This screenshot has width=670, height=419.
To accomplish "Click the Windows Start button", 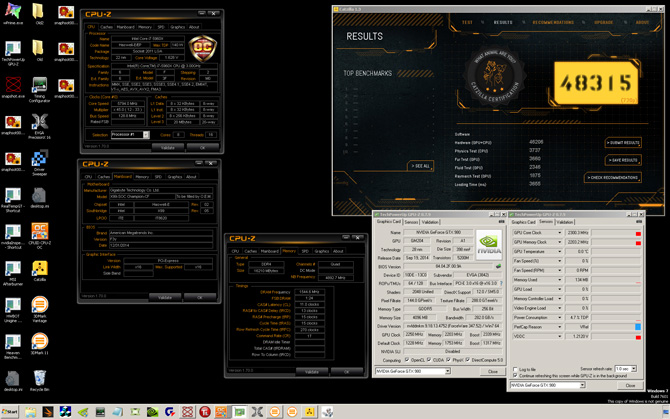I will [x=10, y=412].
